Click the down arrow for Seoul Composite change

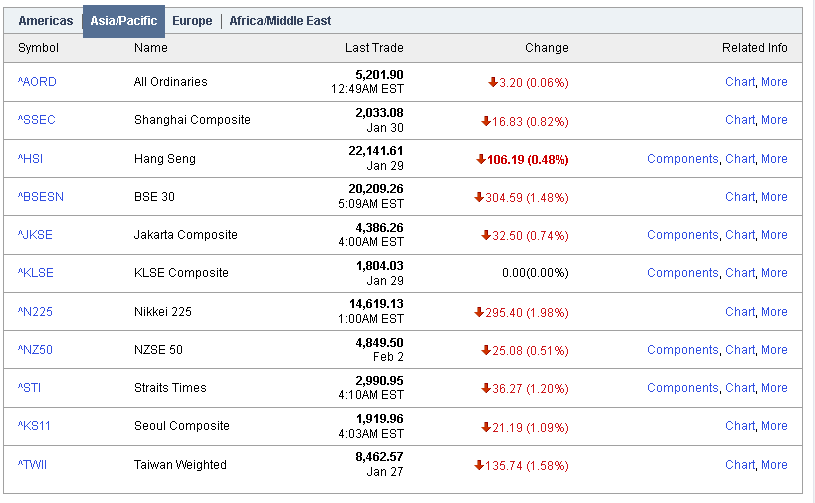(486, 426)
